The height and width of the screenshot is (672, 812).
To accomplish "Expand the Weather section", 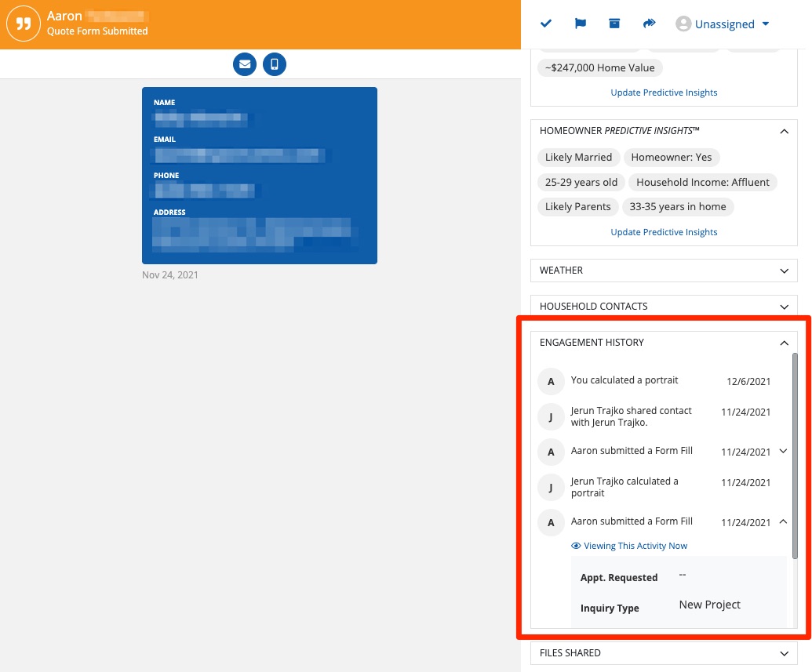I will (784, 271).
